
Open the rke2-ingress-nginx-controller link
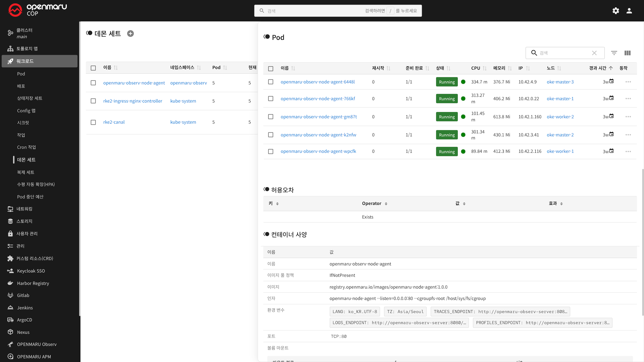coord(132,101)
